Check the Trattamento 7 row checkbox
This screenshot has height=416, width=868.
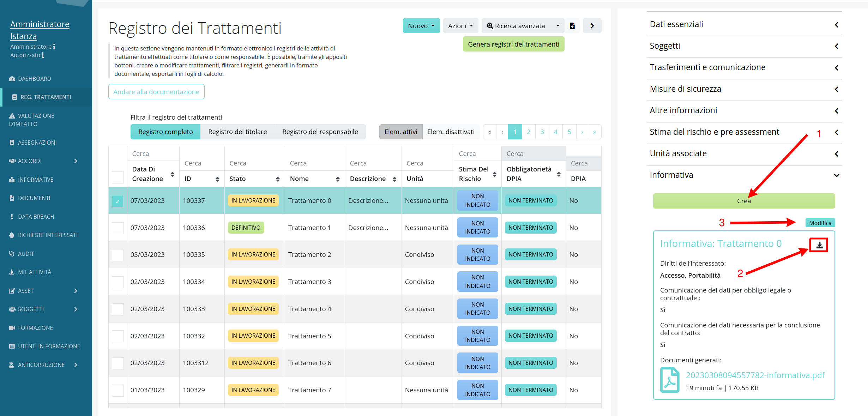[118, 390]
